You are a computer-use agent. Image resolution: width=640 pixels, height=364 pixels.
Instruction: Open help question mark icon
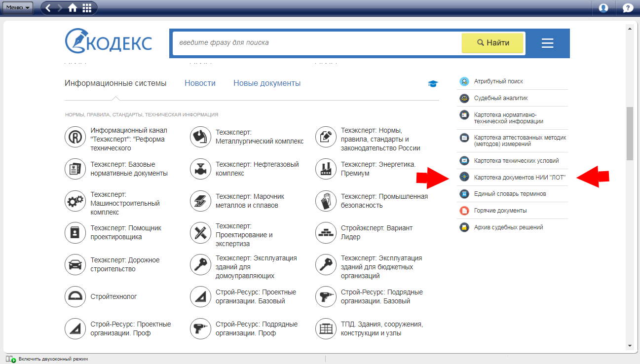[628, 8]
